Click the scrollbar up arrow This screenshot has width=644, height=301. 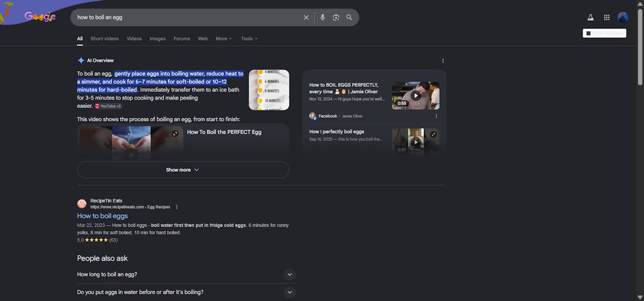tap(640, 3)
